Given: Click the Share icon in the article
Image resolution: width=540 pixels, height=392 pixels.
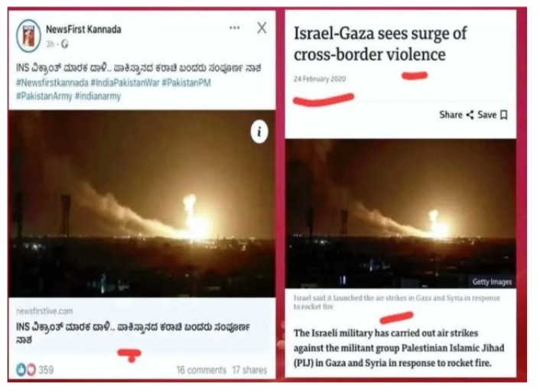Looking at the screenshot, I should [470, 115].
